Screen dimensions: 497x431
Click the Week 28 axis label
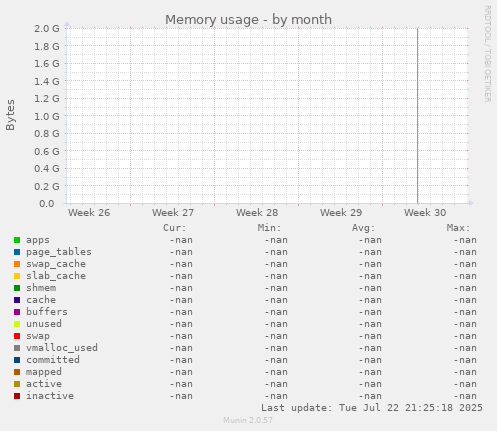(257, 213)
